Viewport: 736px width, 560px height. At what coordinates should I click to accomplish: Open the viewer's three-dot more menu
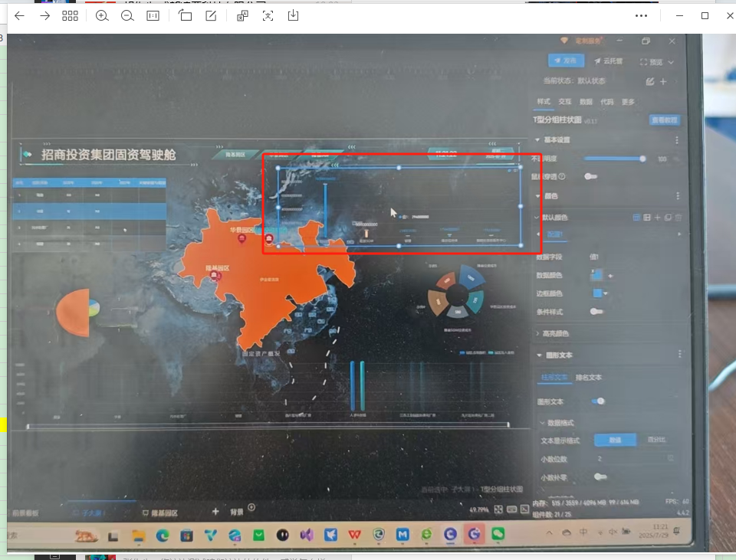641,16
